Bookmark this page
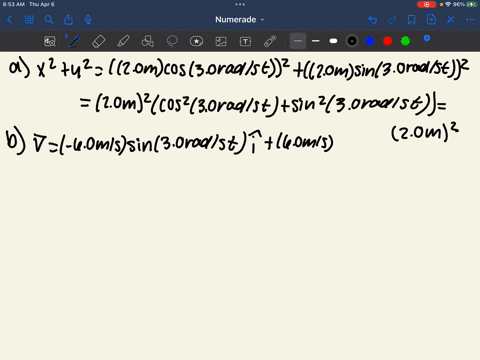The height and width of the screenshot is (360, 480). [412, 20]
